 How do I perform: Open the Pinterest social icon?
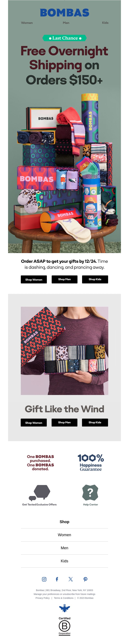coord(85,579)
